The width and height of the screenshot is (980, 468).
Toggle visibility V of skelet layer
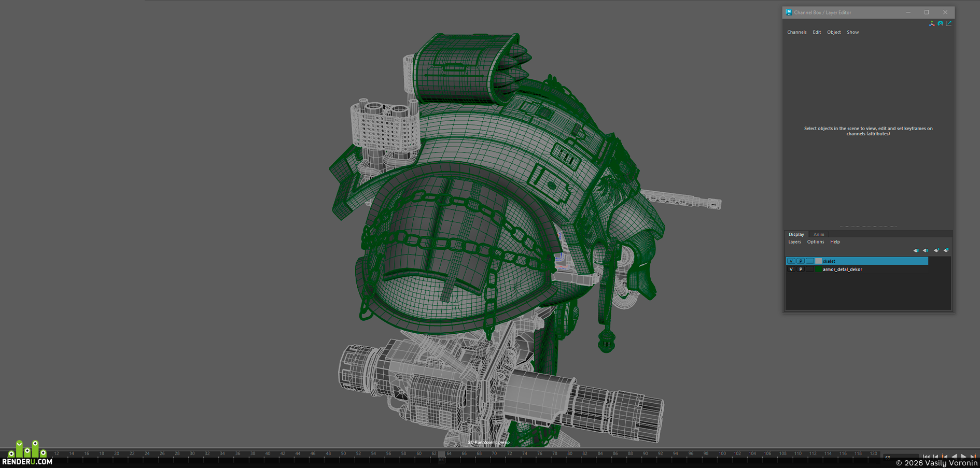pyautogui.click(x=791, y=261)
